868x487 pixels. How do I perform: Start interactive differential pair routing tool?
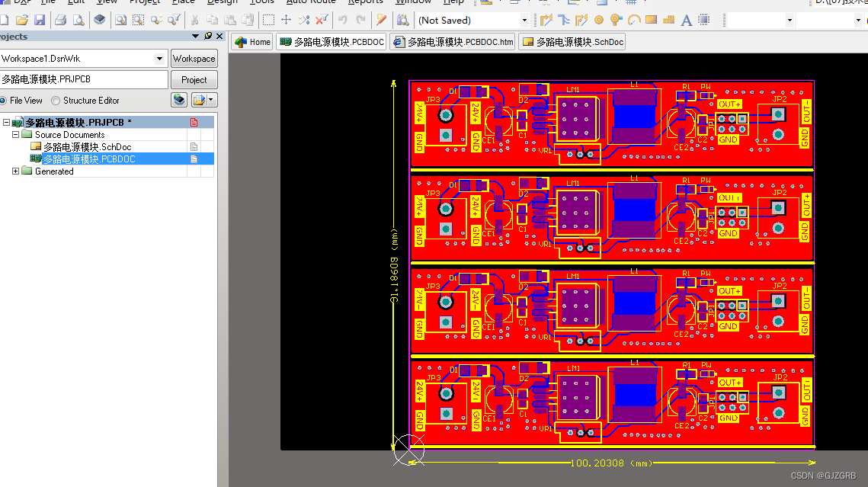(x=581, y=21)
